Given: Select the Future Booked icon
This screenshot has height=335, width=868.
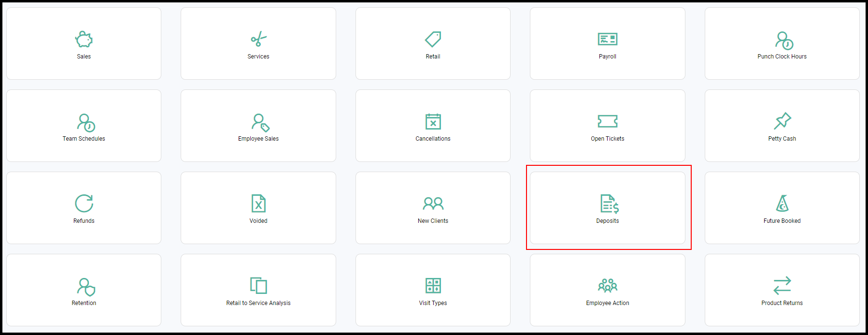Looking at the screenshot, I should tap(782, 203).
